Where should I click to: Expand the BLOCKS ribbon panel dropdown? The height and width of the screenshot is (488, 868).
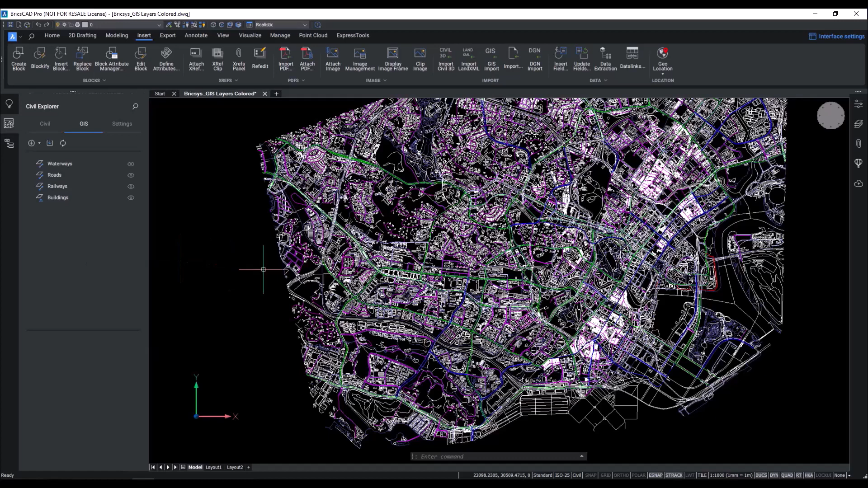click(x=103, y=80)
